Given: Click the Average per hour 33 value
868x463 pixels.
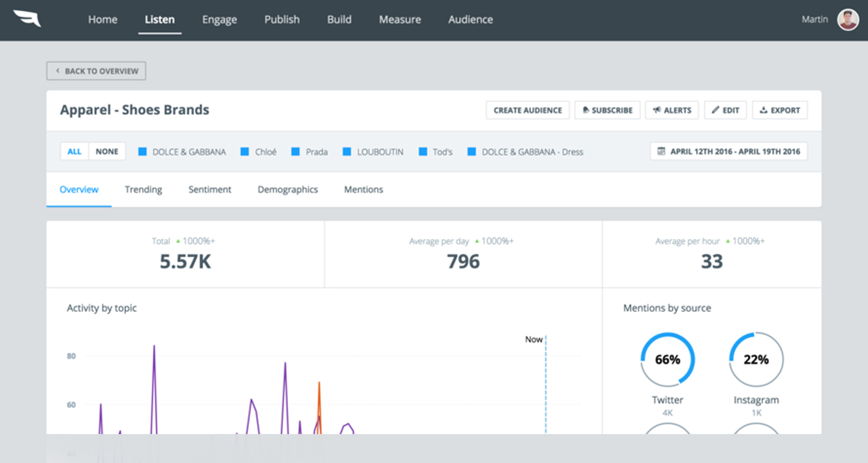Looking at the screenshot, I should click(712, 261).
